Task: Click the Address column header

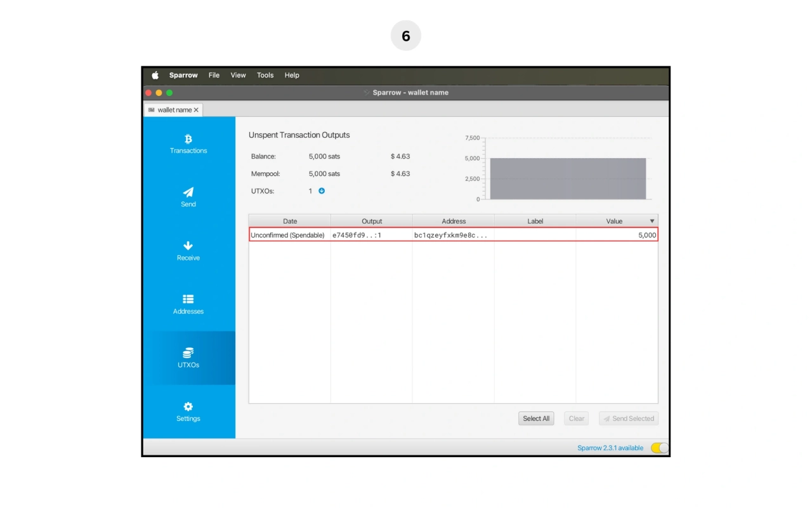Action: coord(454,221)
